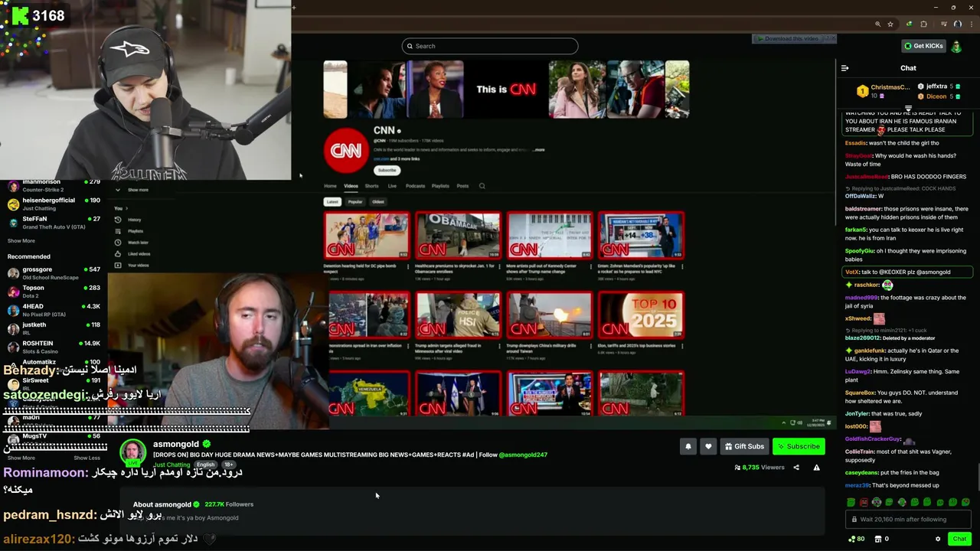Open the channel points 80 icon
The width and height of the screenshot is (980, 551).
pyautogui.click(x=856, y=539)
